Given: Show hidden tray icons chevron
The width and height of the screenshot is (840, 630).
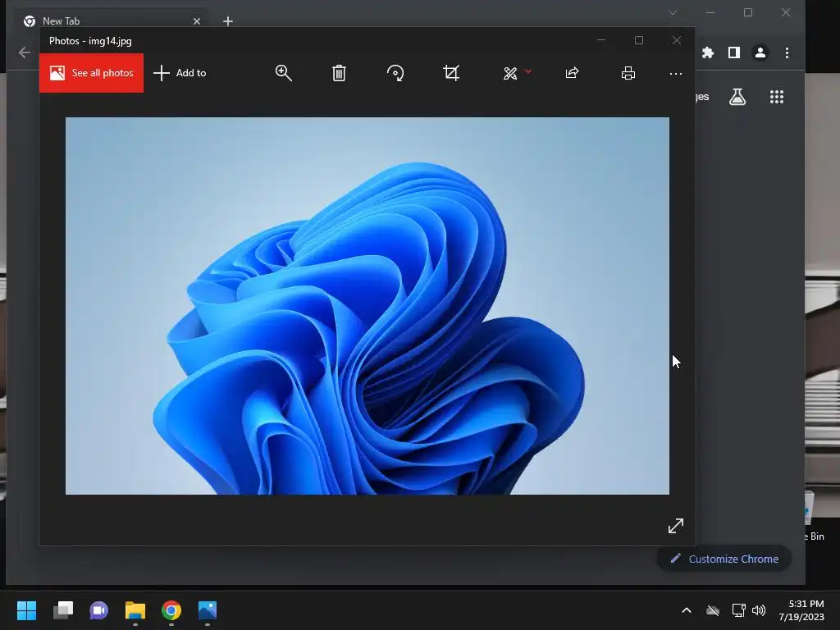Looking at the screenshot, I should pyautogui.click(x=687, y=610).
